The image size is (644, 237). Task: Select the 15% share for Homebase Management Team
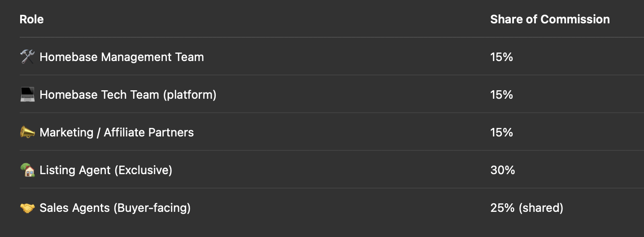coord(501,57)
